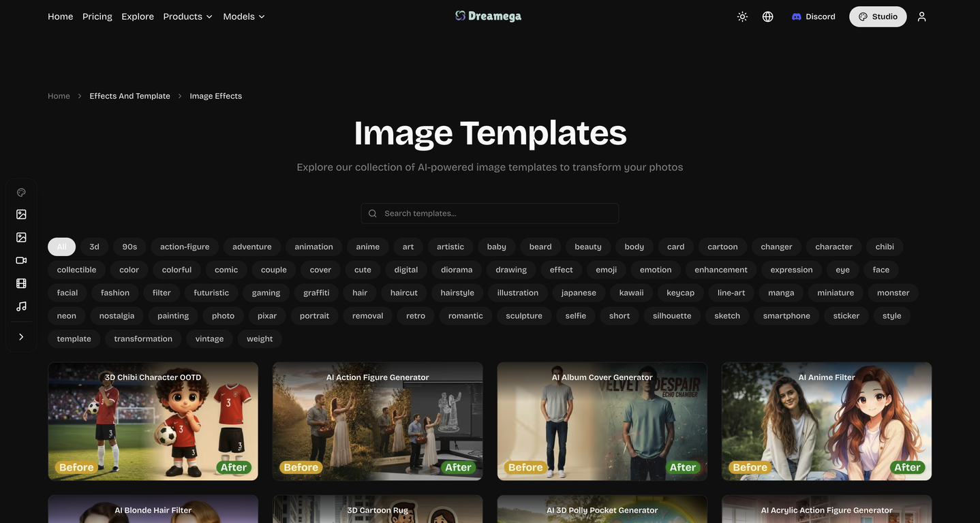The height and width of the screenshot is (523, 980).
Task: Toggle the "anime" tag filter
Action: (x=367, y=247)
